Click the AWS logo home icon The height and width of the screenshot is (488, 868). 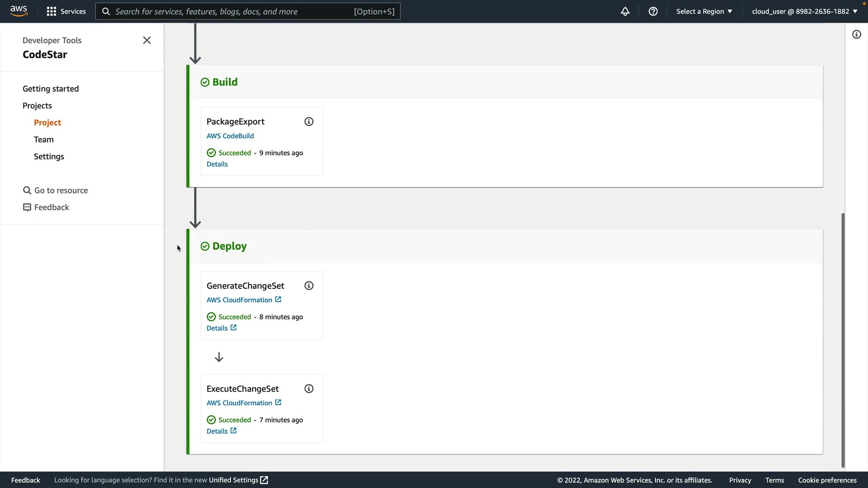pyautogui.click(x=19, y=11)
